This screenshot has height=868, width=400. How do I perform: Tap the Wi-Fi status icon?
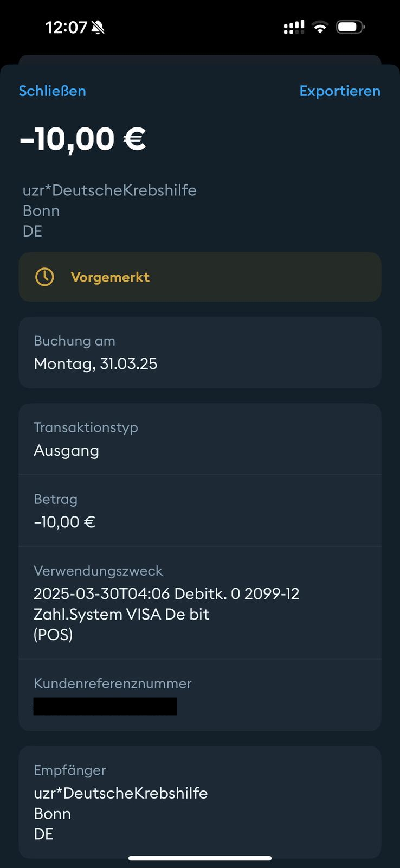pyautogui.click(x=320, y=27)
